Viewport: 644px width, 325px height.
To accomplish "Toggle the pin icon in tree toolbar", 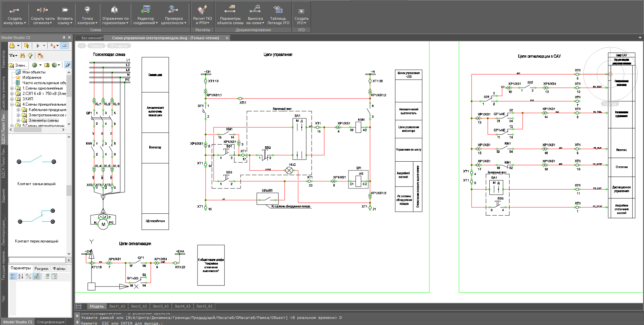I will [67, 65].
